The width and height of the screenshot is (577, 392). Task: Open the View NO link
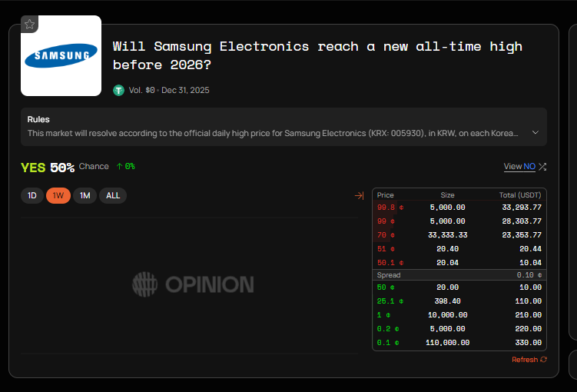(519, 166)
